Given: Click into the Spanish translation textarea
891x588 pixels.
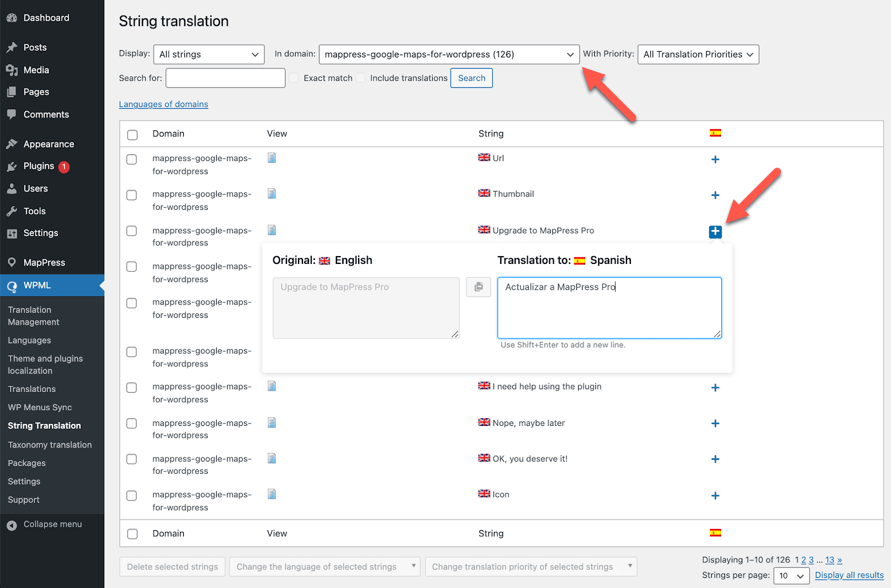Looking at the screenshot, I should click(609, 308).
